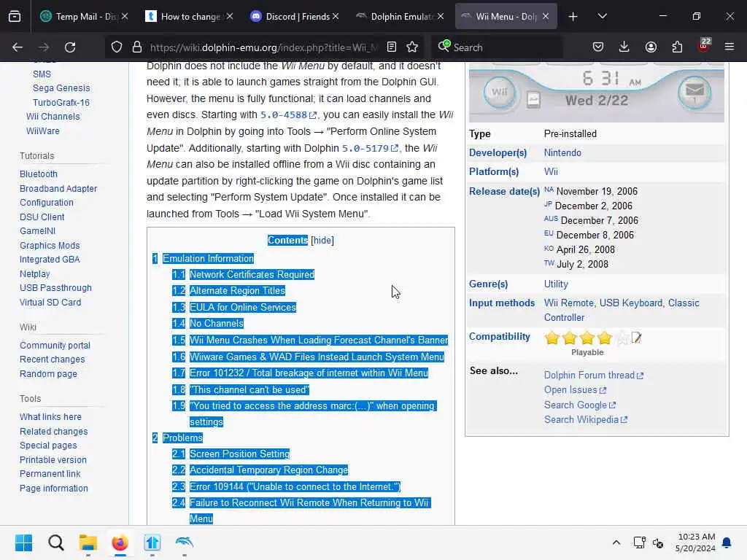Open the extensions puzzle icon
The height and width of the screenshot is (560, 747).
click(x=677, y=47)
